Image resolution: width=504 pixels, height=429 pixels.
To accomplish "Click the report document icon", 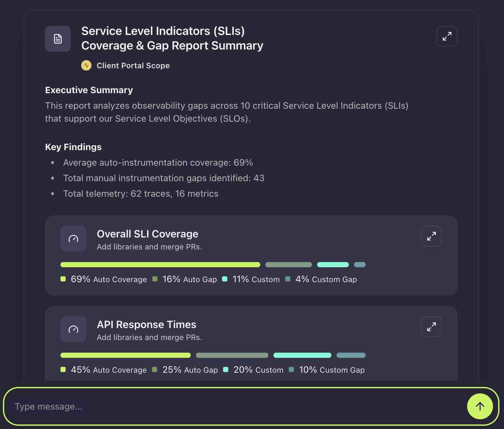I will tap(58, 39).
